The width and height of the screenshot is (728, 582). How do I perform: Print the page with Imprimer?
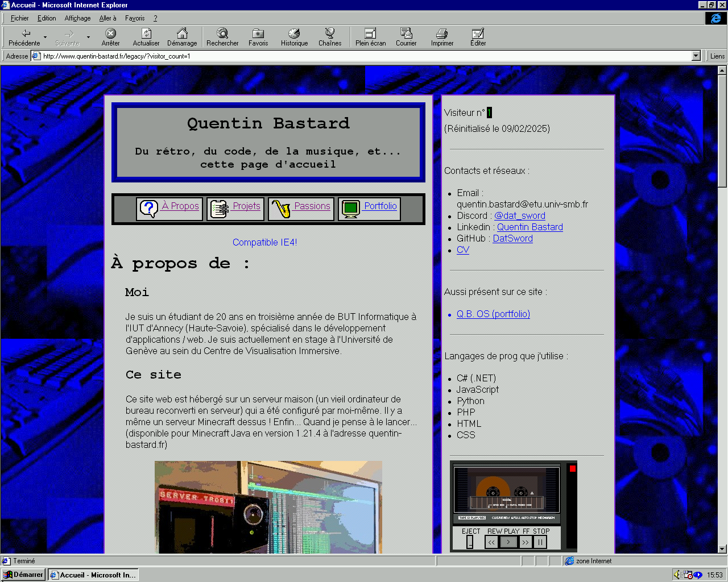[442, 37]
